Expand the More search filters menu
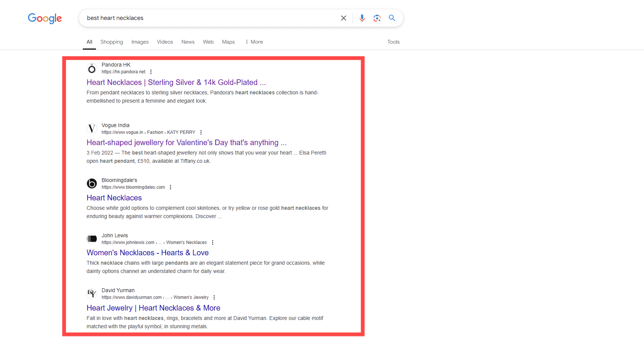Viewport: 644px width, 338px height. 254,42
